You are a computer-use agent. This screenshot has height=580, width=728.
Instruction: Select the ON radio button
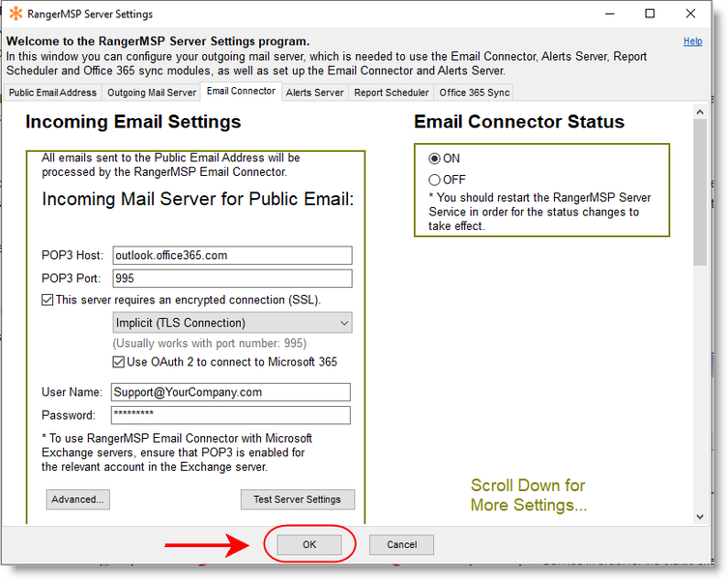click(434, 159)
